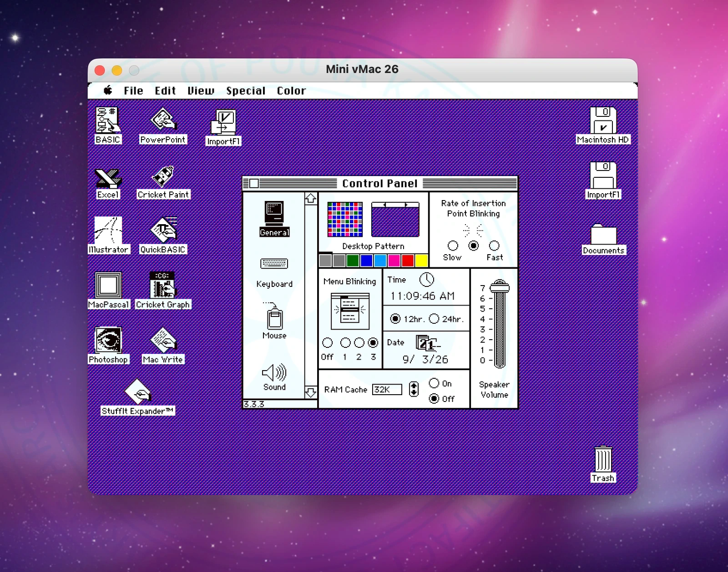Choose the General control panel icon
This screenshot has height=572, width=728.
click(x=274, y=218)
